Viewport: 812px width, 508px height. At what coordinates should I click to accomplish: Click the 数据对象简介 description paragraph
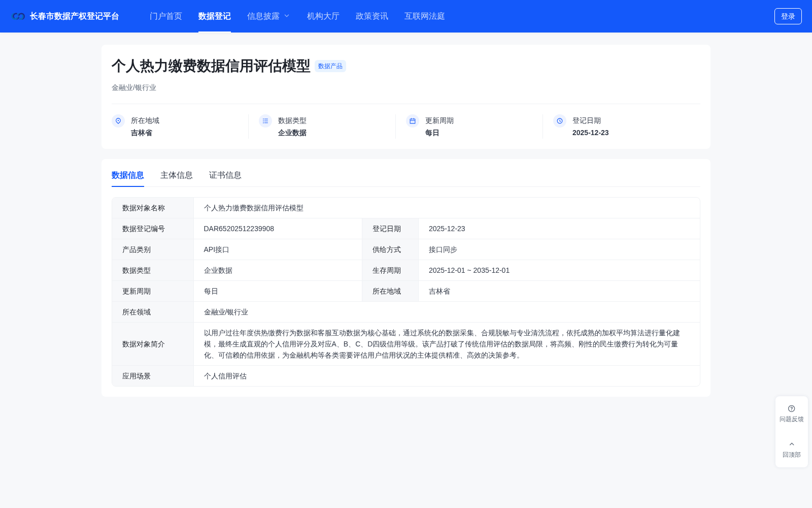(x=442, y=344)
